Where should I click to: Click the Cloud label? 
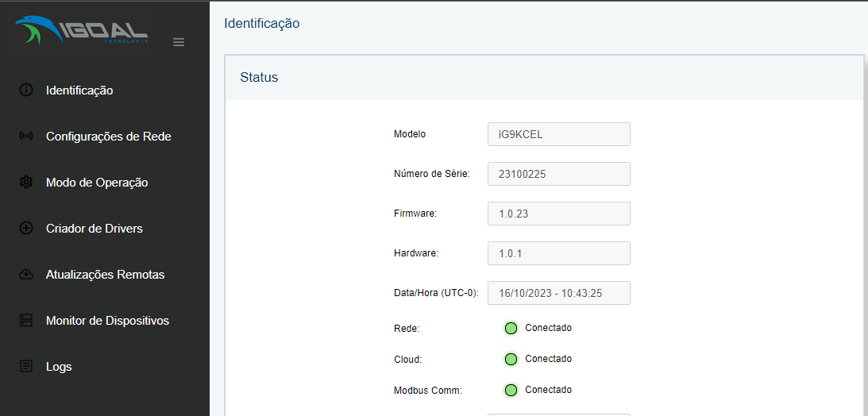click(408, 360)
